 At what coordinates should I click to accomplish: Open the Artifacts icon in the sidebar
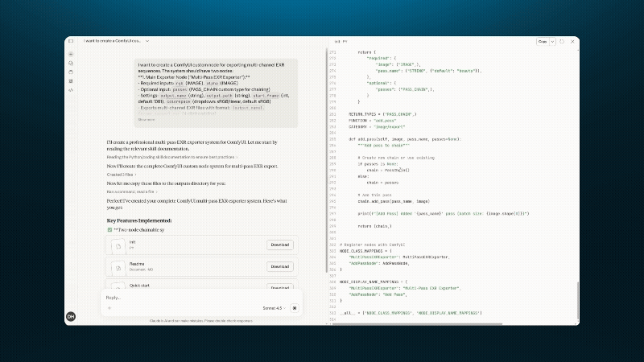(x=71, y=81)
